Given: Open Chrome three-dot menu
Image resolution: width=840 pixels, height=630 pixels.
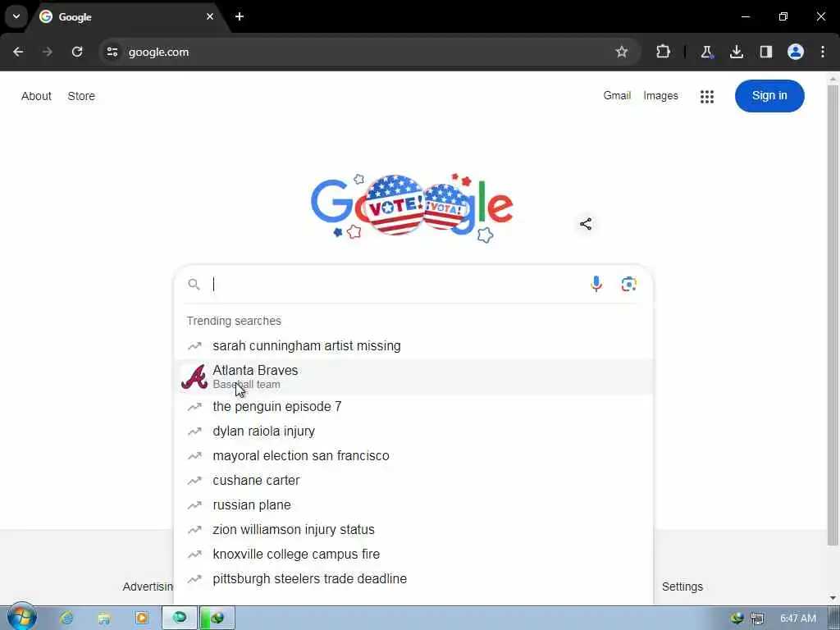Looking at the screenshot, I should [x=823, y=52].
